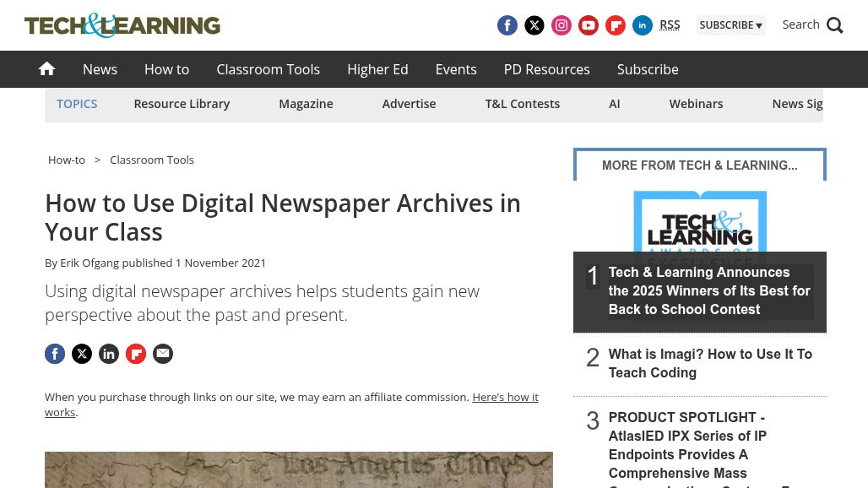Visit the Instagram profile from header
The height and width of the screenshot is (488, 868).
point(561,25)
